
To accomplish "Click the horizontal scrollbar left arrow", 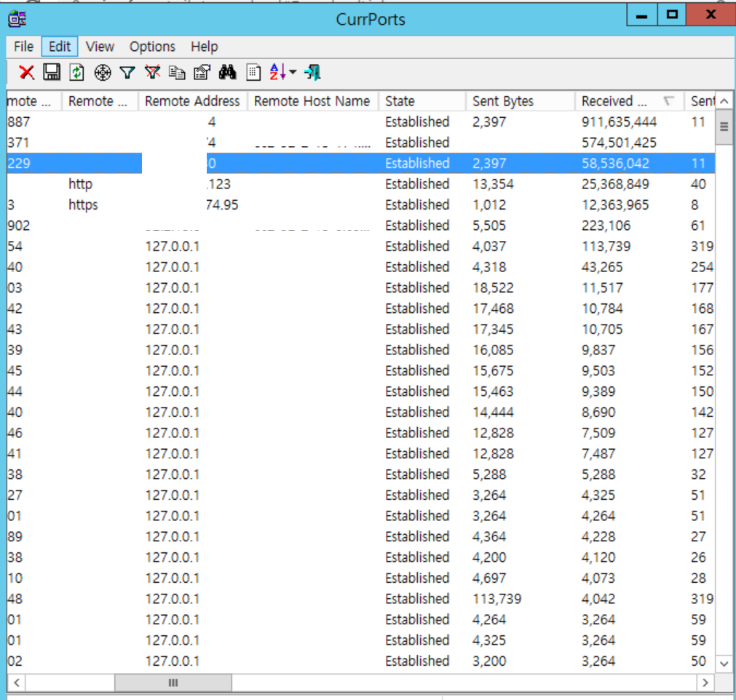I will [17, 683].
